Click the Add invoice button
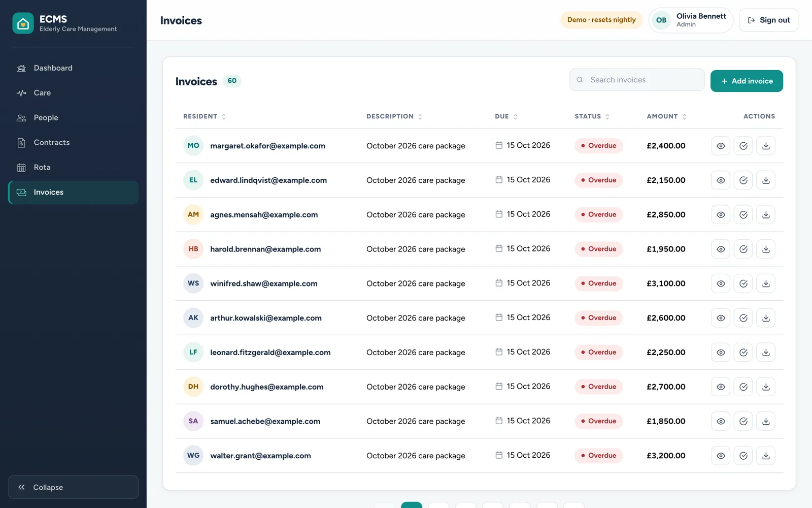This screenshot has width=812, height=508. point(747,81)
